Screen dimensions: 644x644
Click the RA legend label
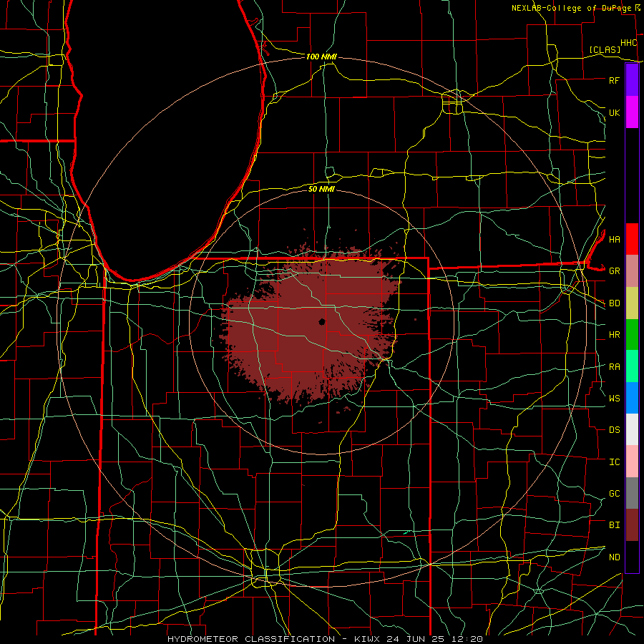coord(614,367)
